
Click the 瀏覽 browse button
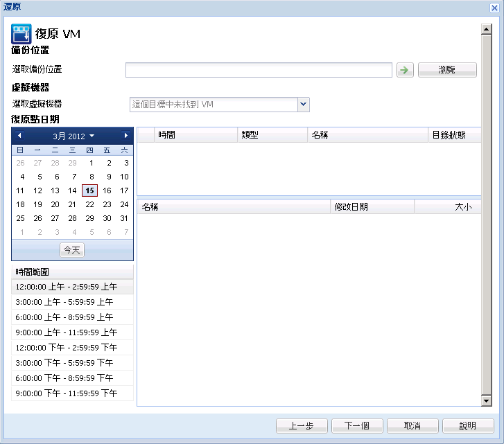click(447, 70)
